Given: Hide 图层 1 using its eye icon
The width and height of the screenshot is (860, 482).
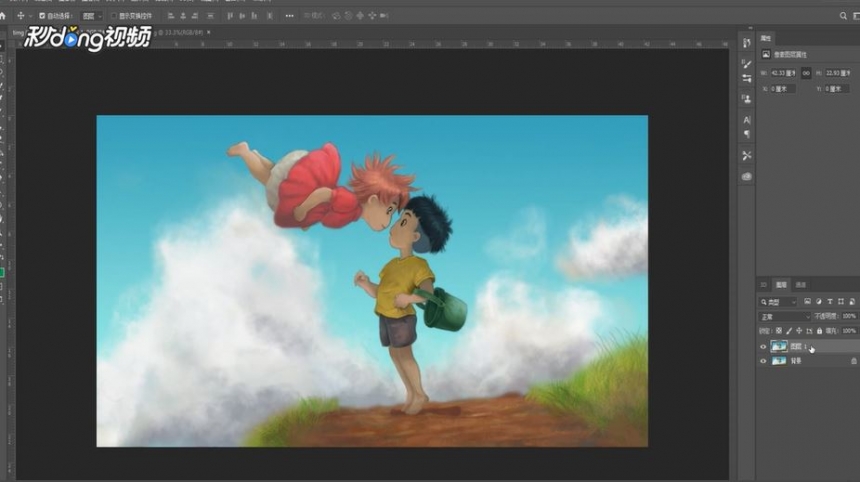Looking at the screenshot, I should point(763,347).
